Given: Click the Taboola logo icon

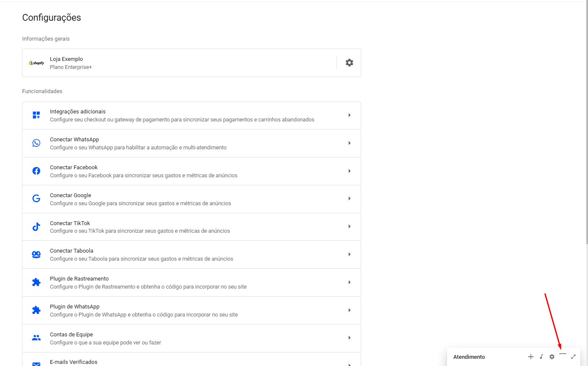Looking at the screenshot, I should tap(36, 254).
